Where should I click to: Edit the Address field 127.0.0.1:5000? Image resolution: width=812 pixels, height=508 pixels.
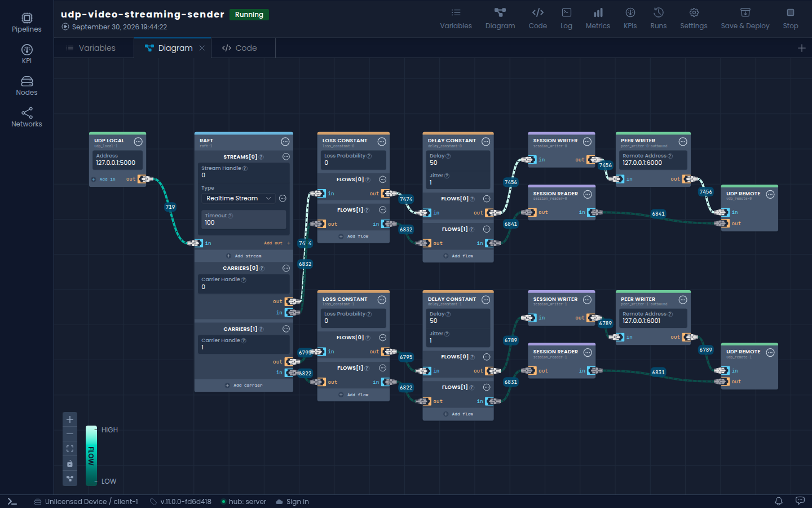(x=117, y=160)
